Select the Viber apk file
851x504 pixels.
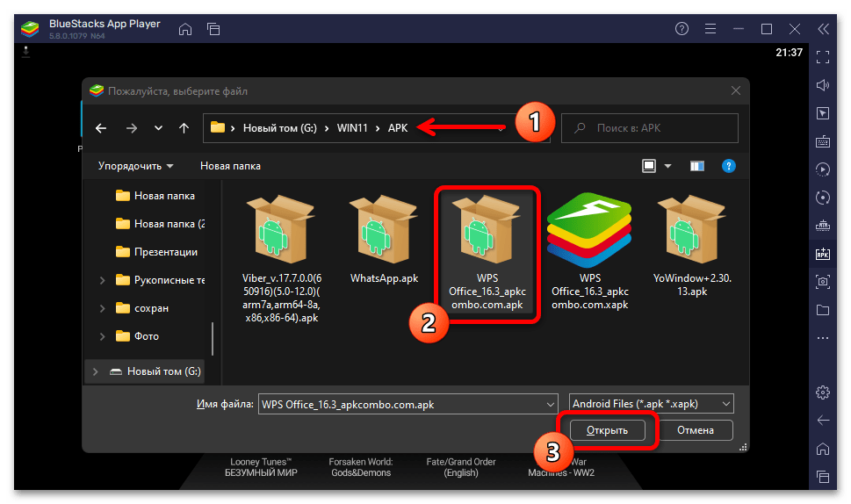click(281, 260)
